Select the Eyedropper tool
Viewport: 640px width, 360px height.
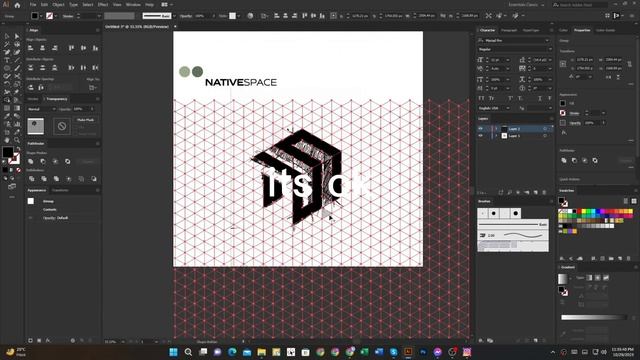click(x=7, y=116)
